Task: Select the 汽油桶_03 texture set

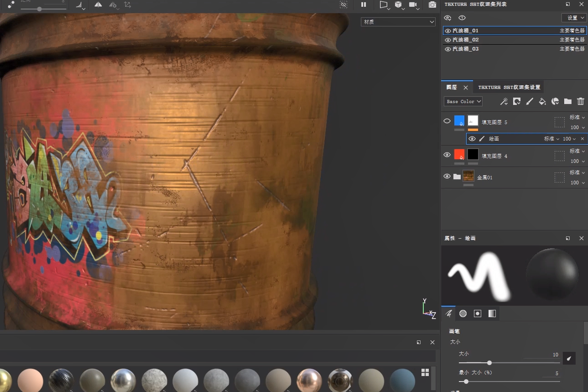Action: click(x=465, y=49)
